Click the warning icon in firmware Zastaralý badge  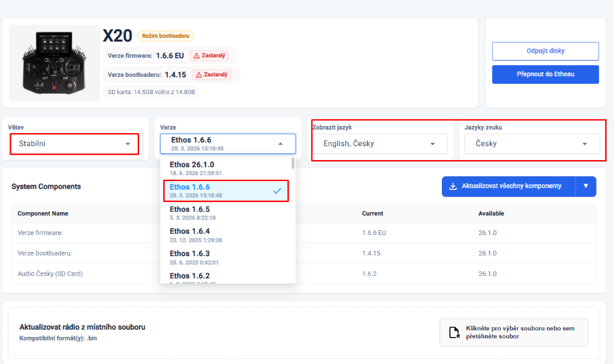click(x=197, y=56)
